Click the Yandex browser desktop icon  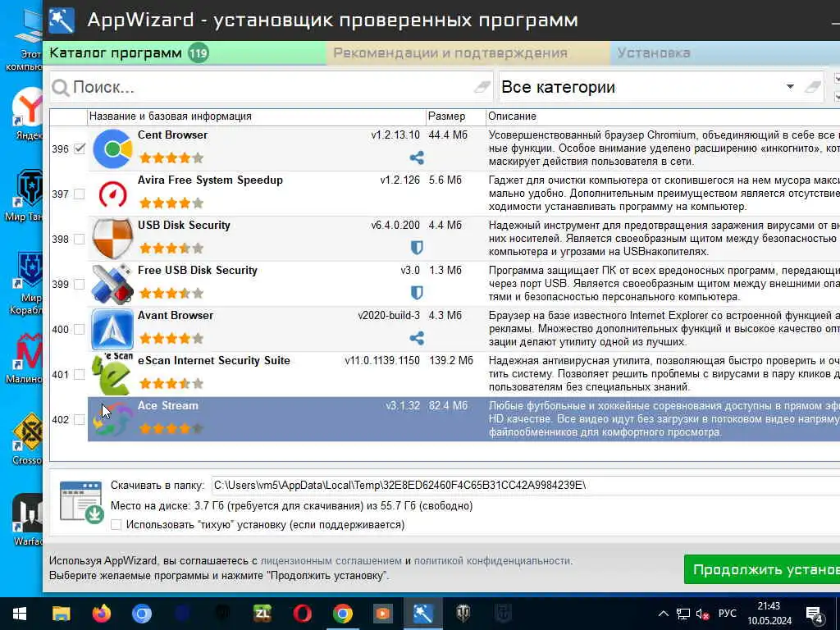click(x=28, y=113)
